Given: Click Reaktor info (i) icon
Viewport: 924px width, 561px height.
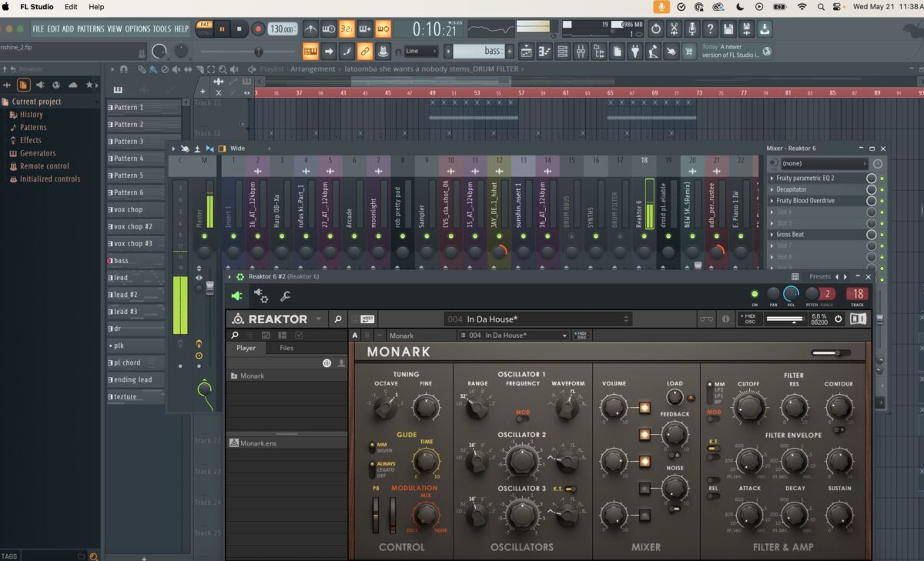Looking at the screenshot, I should tap(725, 319).
